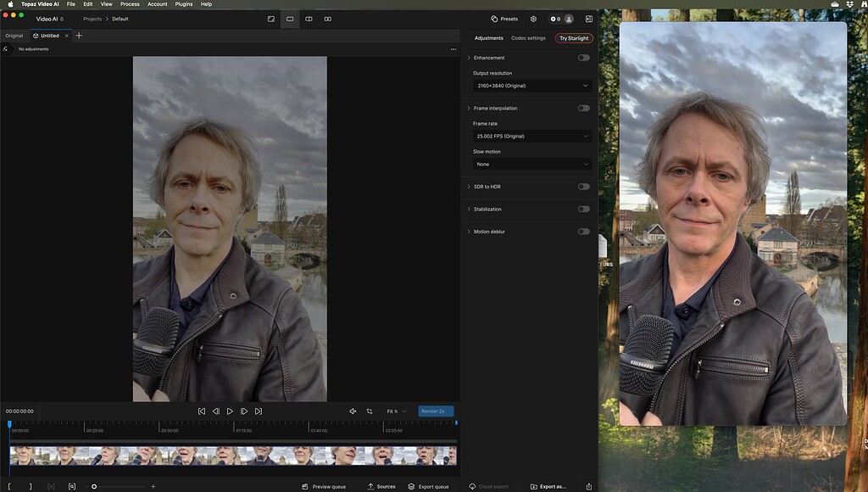Open the Apple menu
Viewport: 868px width, 492px height.
coord(10,4)
